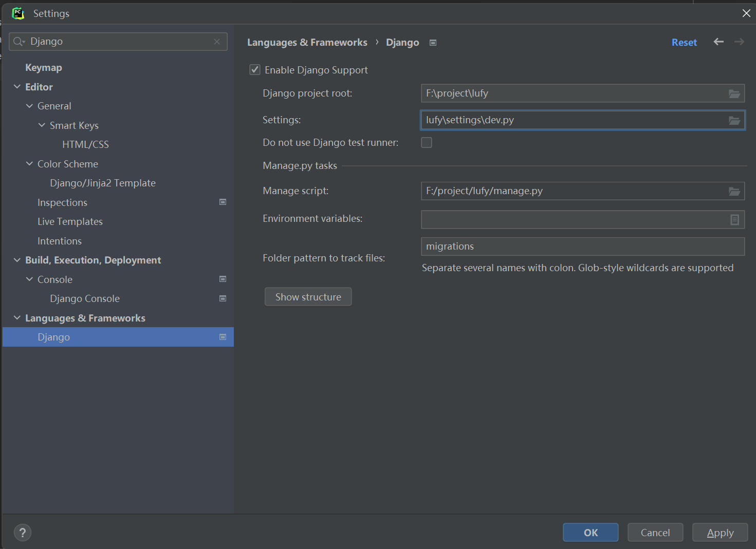Go forward with the right arrow
The image size is (756, 549).
click(739, 42)
